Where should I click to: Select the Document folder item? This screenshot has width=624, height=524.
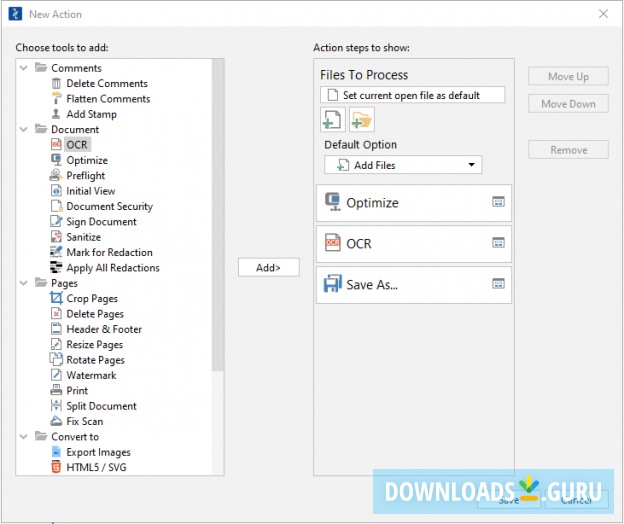pos(67,129)
